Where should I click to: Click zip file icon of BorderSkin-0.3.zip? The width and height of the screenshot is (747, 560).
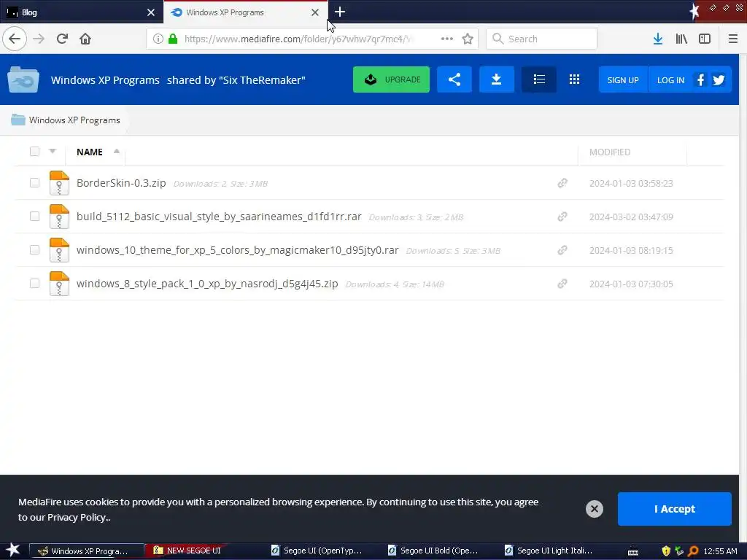tap(59, 183)
